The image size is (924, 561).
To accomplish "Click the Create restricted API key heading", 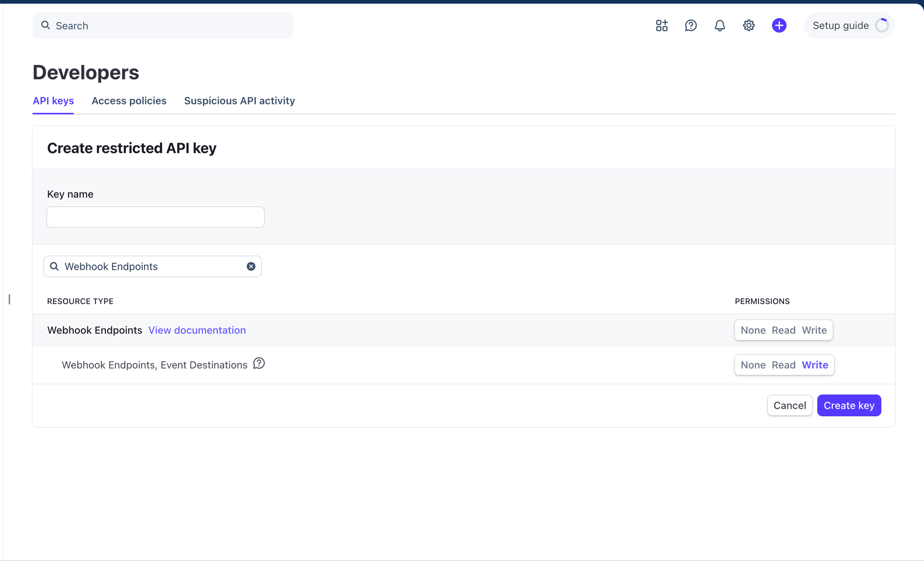I will click(x=132, y=148).
